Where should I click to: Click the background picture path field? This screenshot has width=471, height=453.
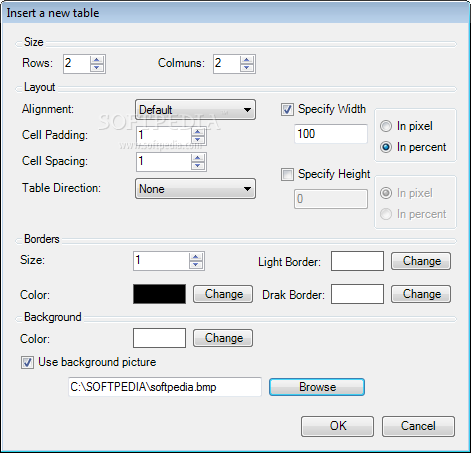click(165, 387)
